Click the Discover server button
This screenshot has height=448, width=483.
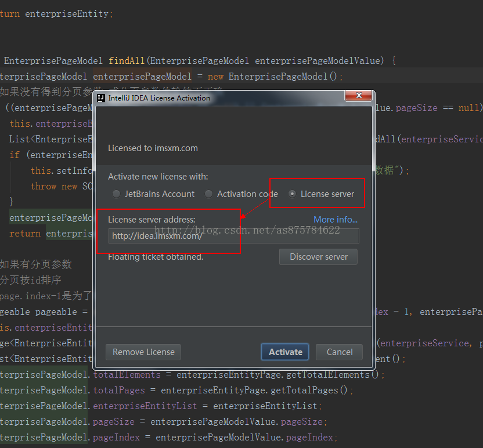(318, 257)
